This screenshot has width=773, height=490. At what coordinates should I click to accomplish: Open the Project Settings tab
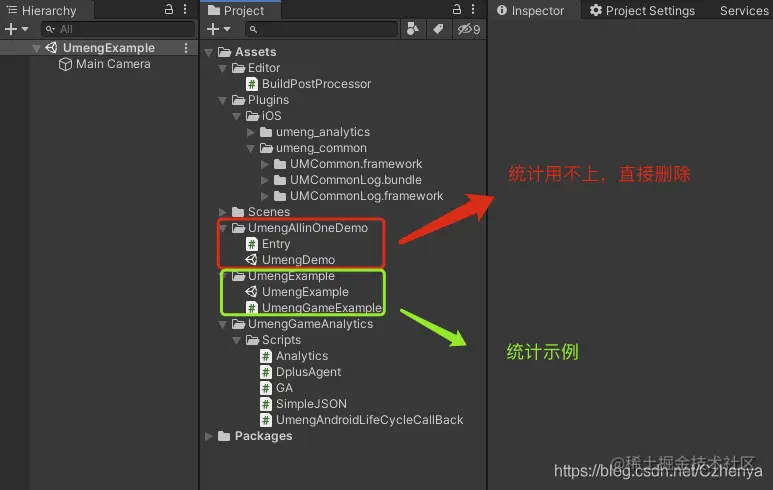click(642, 10)
